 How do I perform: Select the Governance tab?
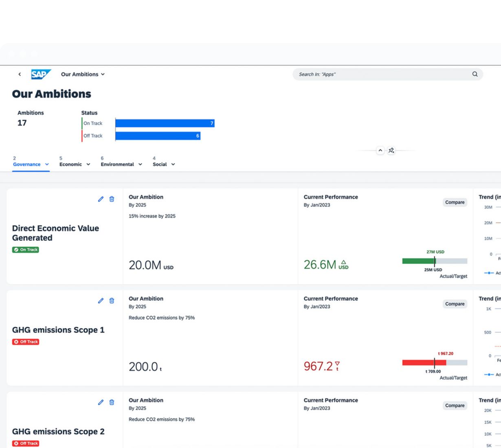[27, 164]
